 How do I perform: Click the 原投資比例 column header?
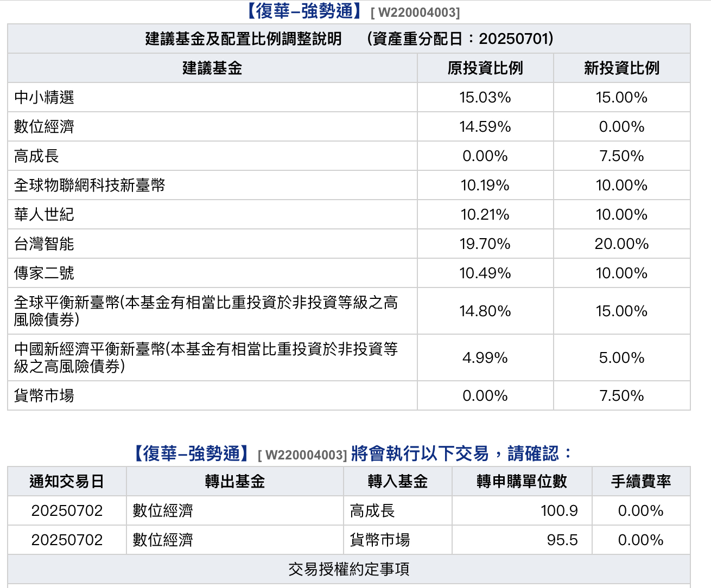click(x=485, y=68)
